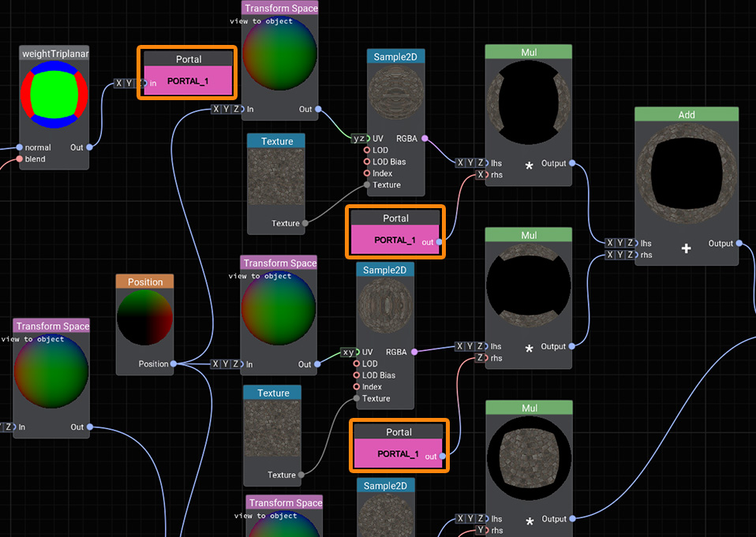756x537 pixels.
Task: Select the Position node title
Action: coord(144,282)
